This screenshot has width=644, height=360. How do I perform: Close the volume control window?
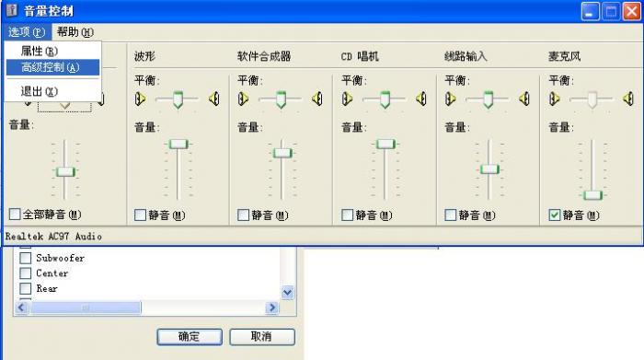pos(632,11)
